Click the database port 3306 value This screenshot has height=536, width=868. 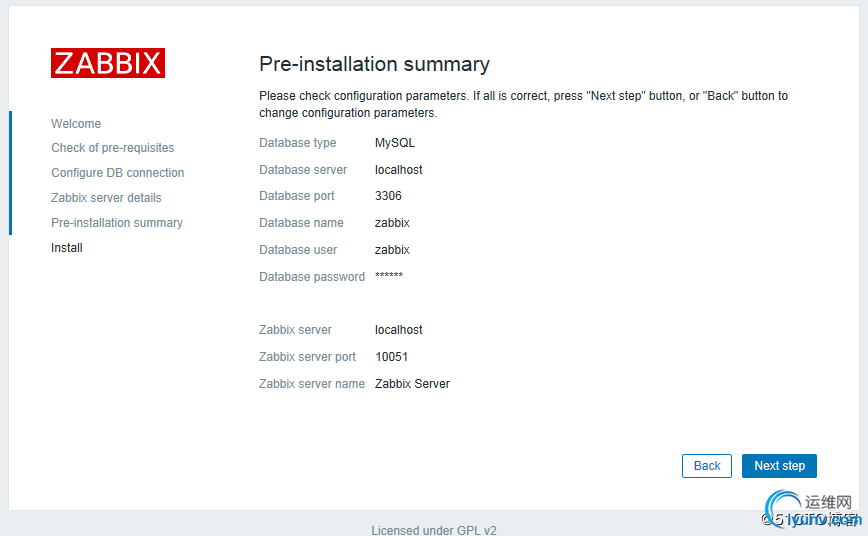tap(388, 196)
